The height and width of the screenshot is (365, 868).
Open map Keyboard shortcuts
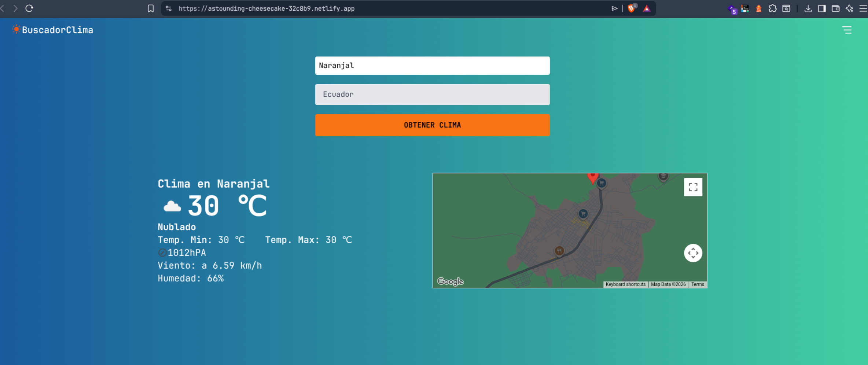625,285
